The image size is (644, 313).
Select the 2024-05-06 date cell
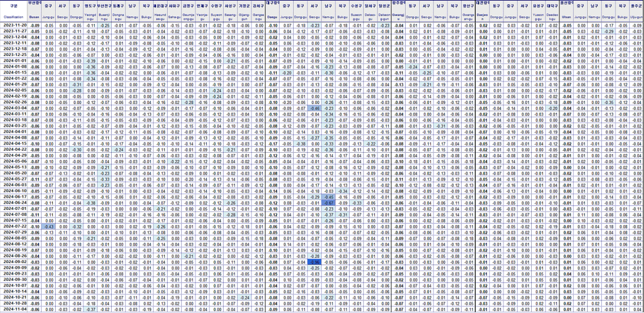13,161
